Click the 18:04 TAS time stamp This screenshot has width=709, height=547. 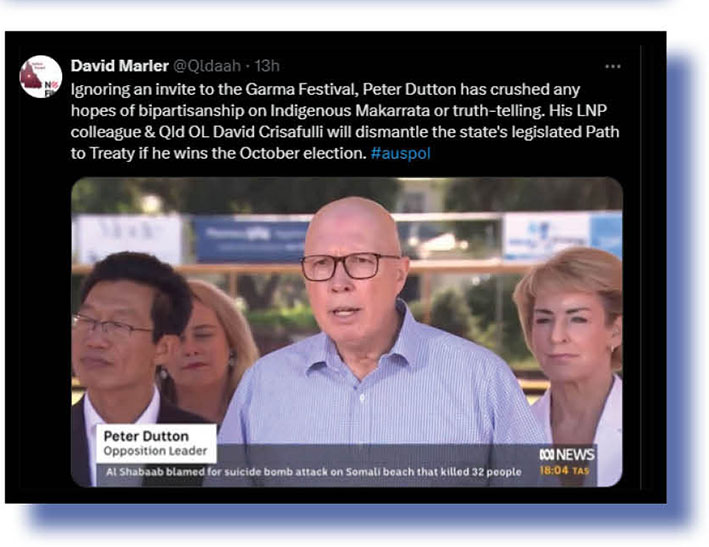(x=564, y=471)
